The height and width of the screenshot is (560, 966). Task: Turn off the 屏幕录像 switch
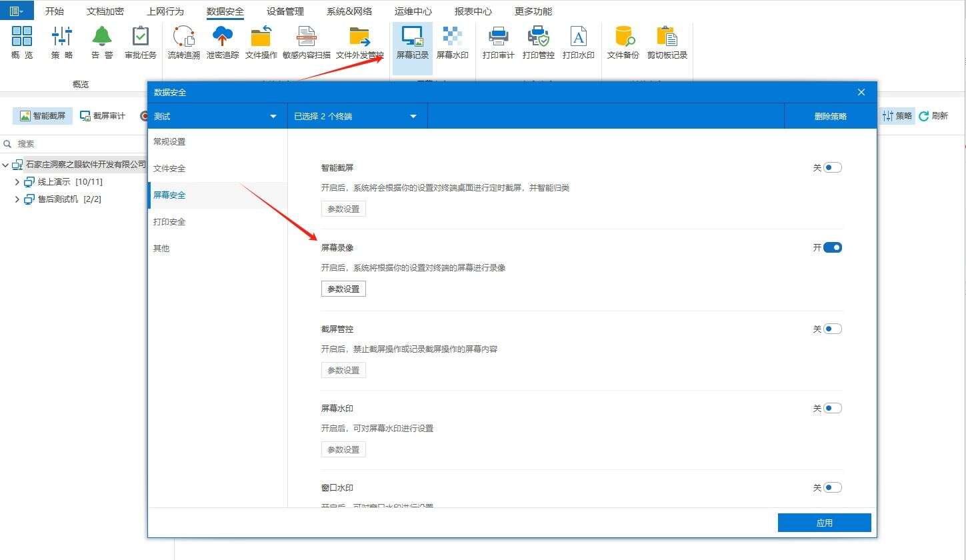(x=831, y=247)
